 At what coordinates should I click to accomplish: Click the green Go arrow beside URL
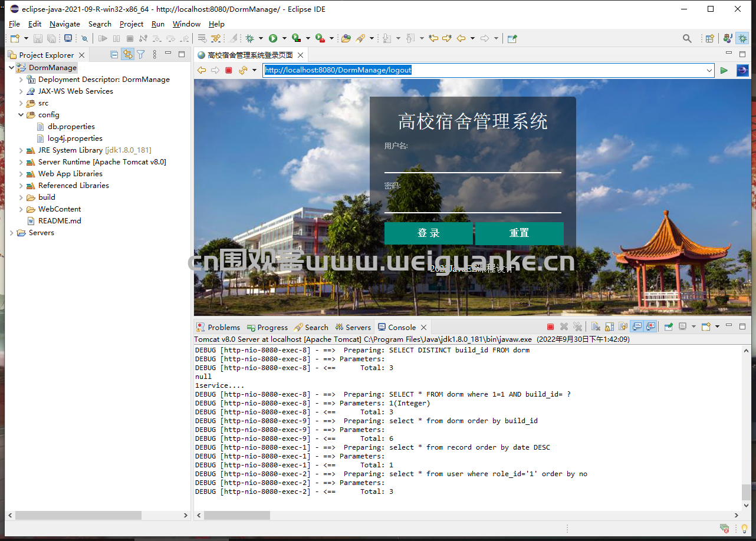pyautogui.click(x=724, y=70)
